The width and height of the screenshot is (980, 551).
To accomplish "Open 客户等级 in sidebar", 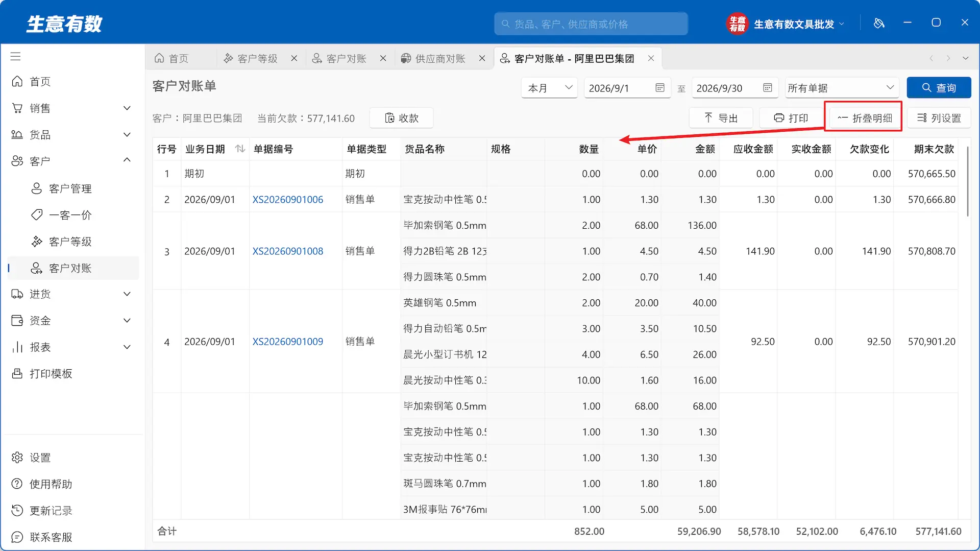I will [x=71, y=242].
